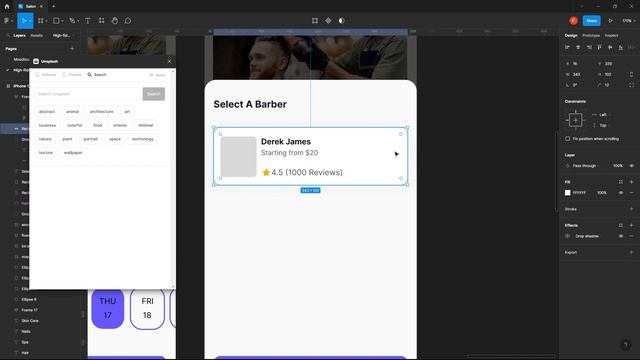Choose the architecture category tag
This screenshot has height=360, width=640.
102,111
